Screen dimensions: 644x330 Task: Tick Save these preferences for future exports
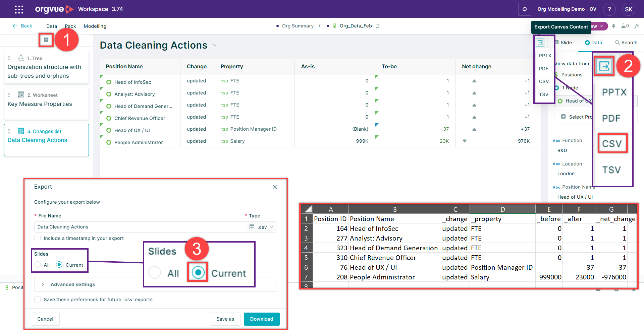38,300
